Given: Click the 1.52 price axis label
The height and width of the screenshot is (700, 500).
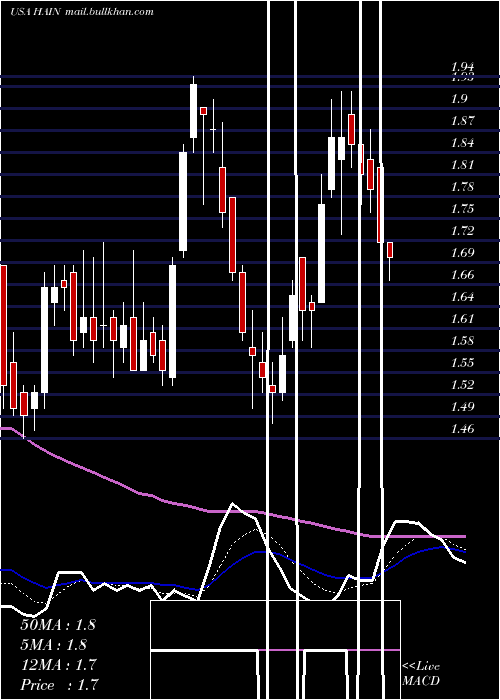Looking at the screenshot, I should coord(462,384).
